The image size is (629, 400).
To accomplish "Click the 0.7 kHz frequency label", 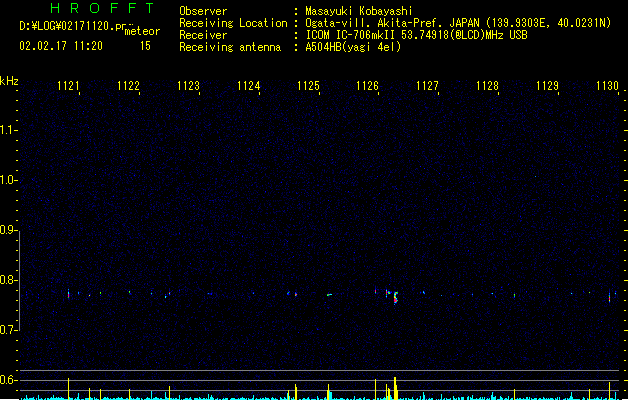I will click(x=8, y=330).
